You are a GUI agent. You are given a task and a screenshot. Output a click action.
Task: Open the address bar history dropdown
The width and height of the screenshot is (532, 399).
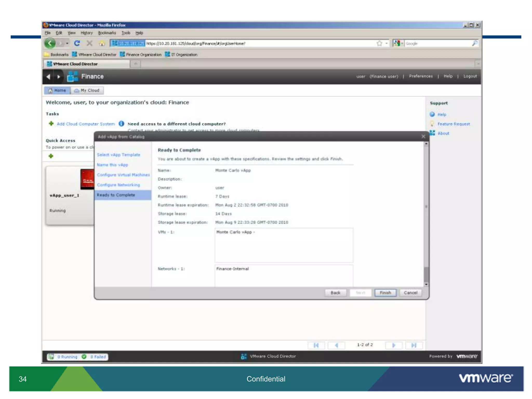click(x=386, y=43)
